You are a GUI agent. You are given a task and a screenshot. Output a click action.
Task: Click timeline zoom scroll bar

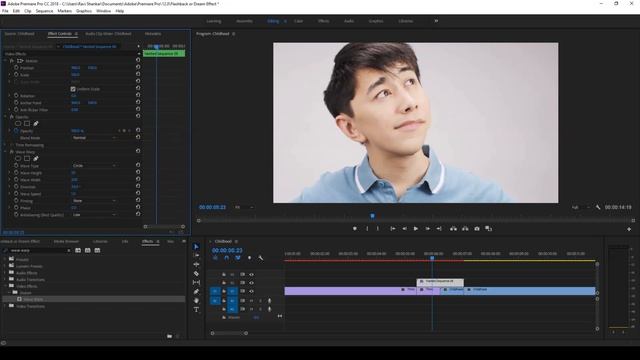(x=229, y=333)
